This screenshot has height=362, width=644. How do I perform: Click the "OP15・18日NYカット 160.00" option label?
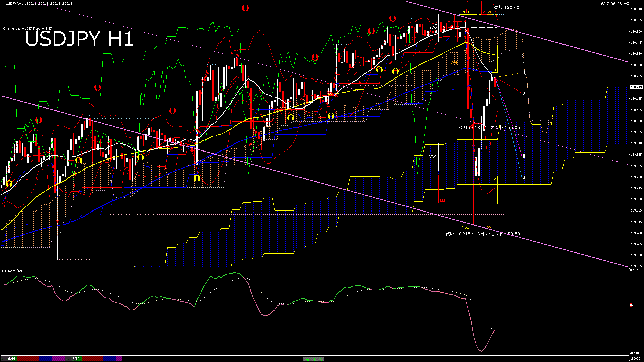pyautogui.click(x=489, y=127)
